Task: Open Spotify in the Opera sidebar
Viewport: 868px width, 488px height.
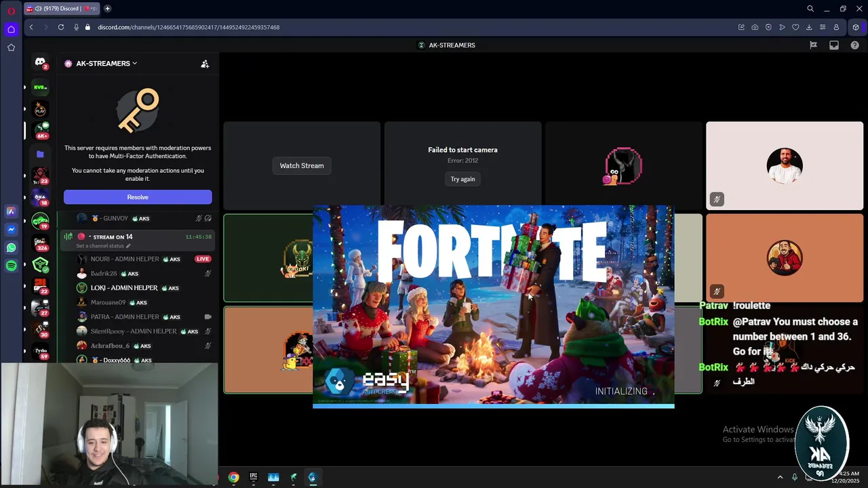Action: click(x=11, y=266)
